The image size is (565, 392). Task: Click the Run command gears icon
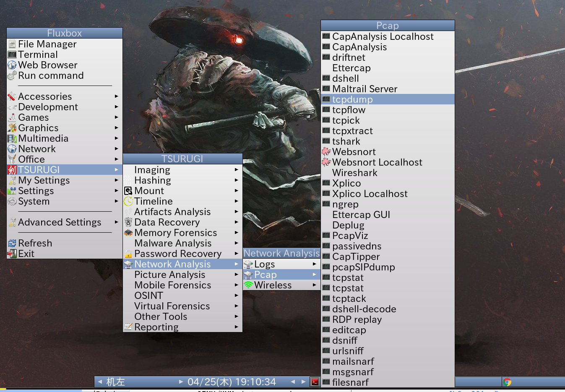tap(12, 75)
